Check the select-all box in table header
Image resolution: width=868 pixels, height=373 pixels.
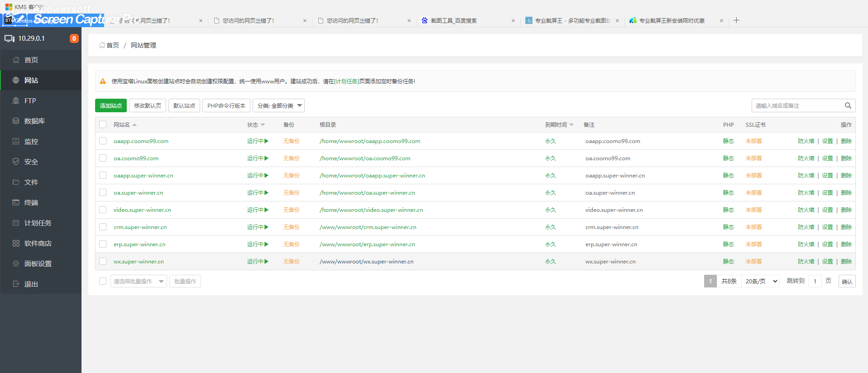coord(103,124)
